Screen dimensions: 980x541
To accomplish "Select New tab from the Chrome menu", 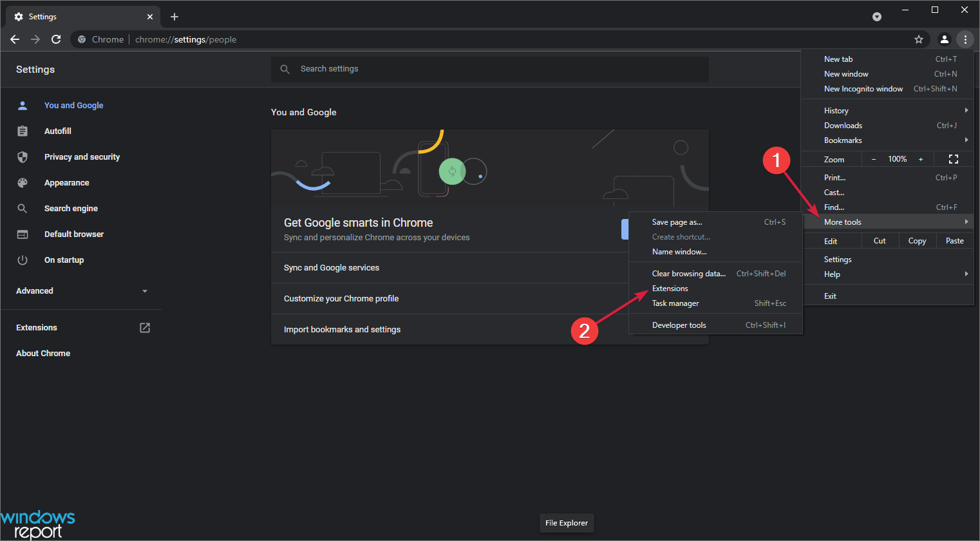I will tap(889, 59).
